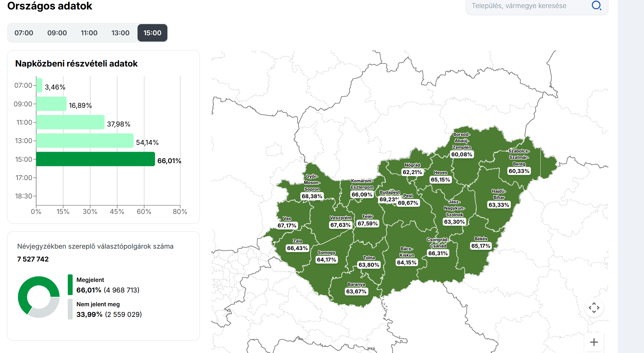Image resolution: width=644 pixels, height=353 pixels.
Task: Click the dark green 15:00 turnout bar
Action: click(95, 159)
